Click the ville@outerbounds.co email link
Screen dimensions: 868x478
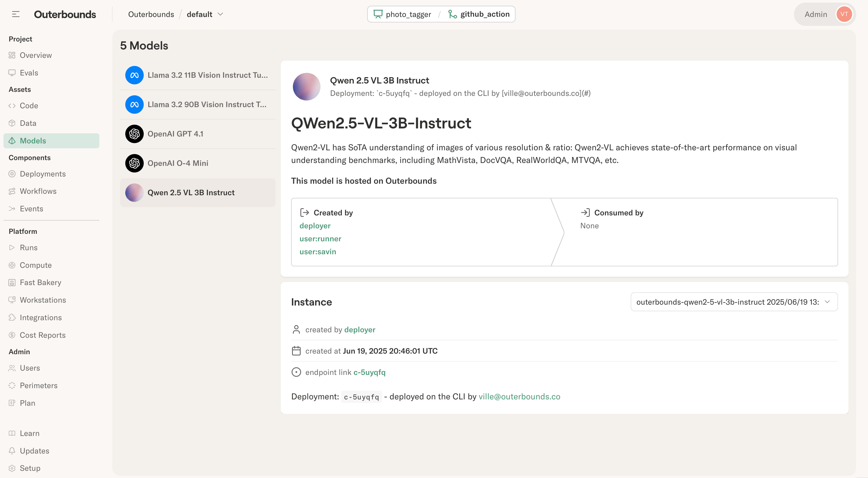[519, 397]
